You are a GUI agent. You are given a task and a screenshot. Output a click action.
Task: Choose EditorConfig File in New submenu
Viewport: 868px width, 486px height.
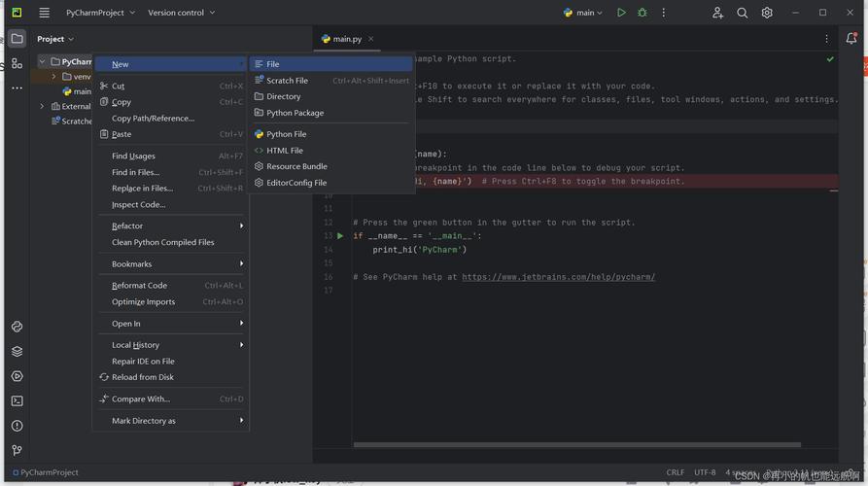pyautogui.click(x=331, y=183)
